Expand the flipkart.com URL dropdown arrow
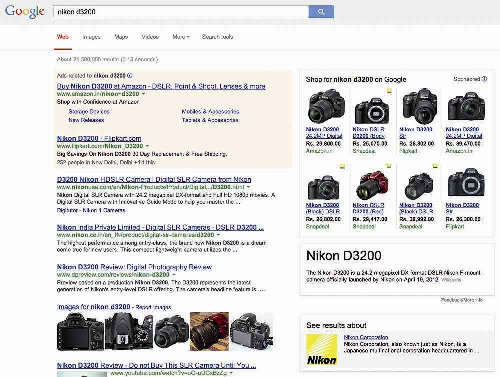The image size is (500, 377). tap(147, 146)
